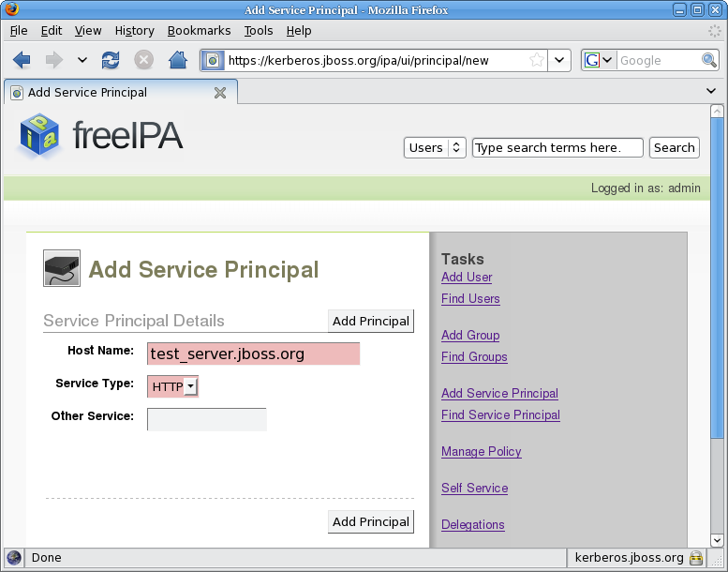Open the Bookmarks menu
Screen dimensions: 728x572
click(199, 30)
